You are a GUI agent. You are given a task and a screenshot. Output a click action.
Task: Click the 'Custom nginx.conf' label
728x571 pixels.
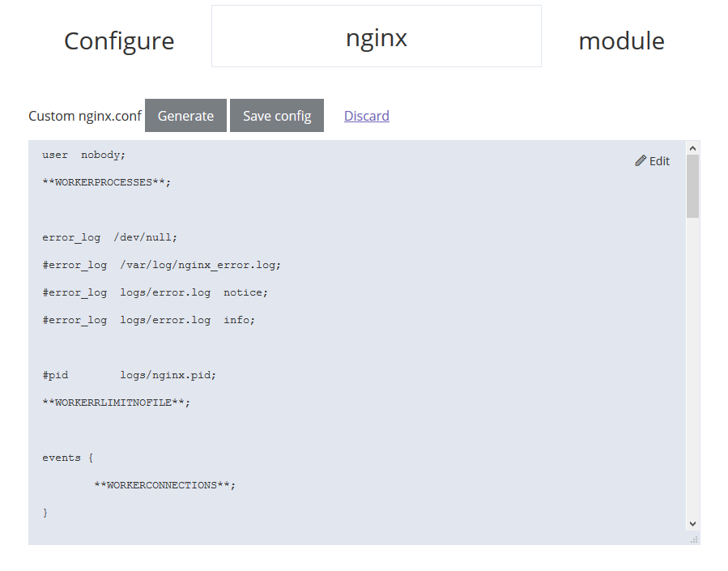pyautogui.click(x=85, y=116)
